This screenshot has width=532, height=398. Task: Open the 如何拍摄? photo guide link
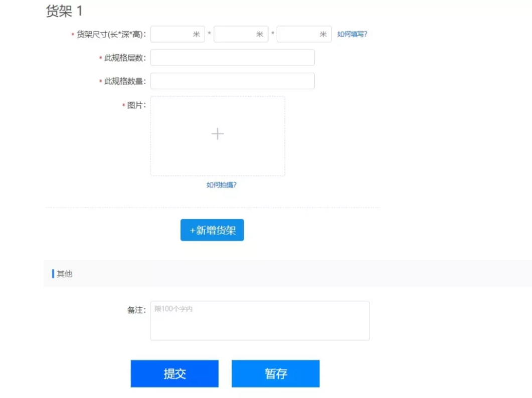(222, 185)
